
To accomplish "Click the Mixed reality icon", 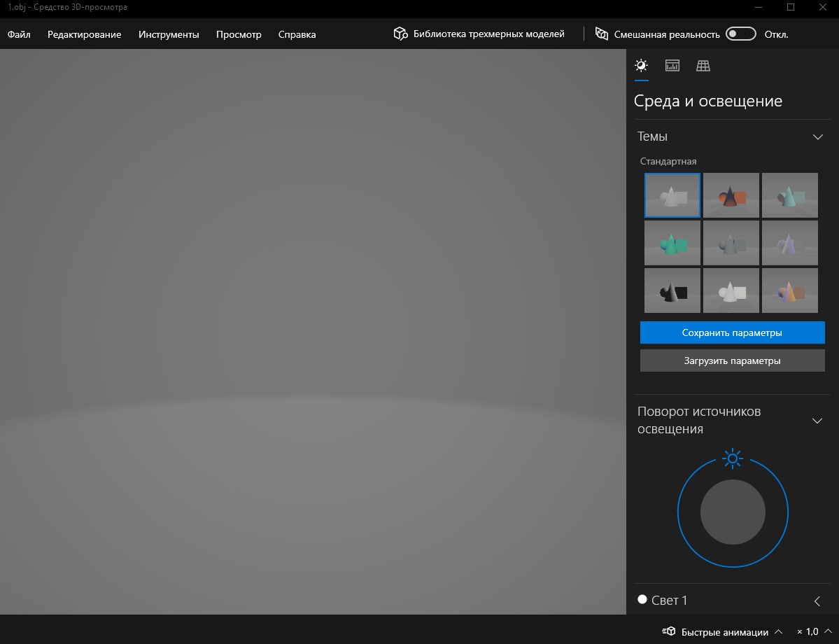I will 601,34.
